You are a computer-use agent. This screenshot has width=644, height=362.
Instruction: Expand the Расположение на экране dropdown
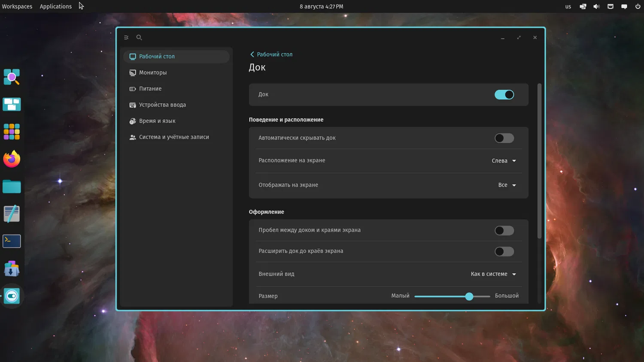click(504, 161)
